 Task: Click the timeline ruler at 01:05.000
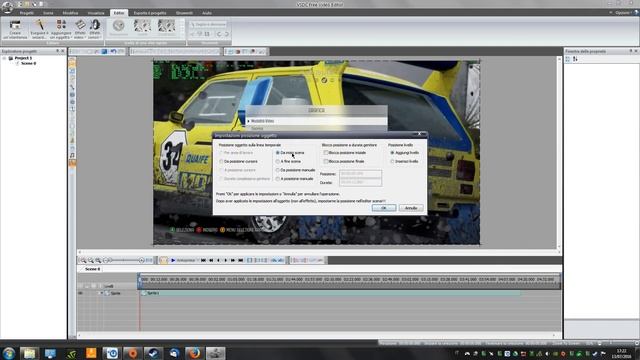pos(236,280)
